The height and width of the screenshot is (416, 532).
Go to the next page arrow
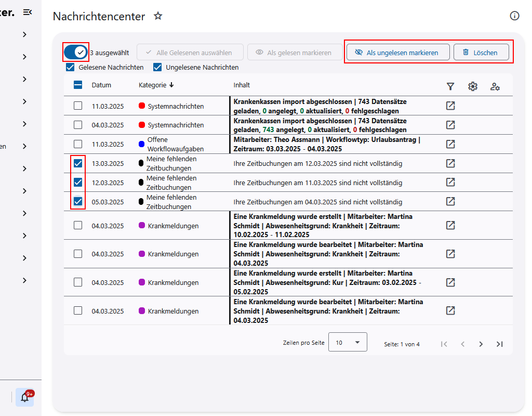481,344
